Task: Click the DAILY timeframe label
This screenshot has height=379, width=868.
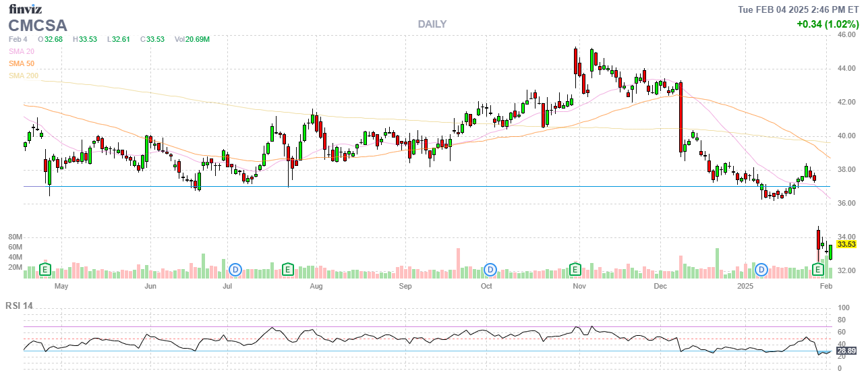Action: (x=432, y=24)
